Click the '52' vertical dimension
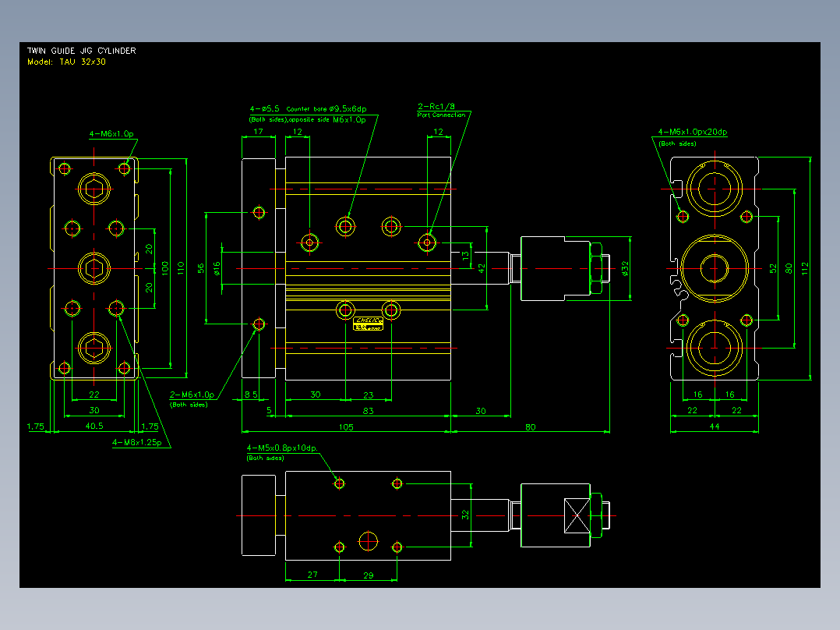Viewport: 840px width, 630px height. 773,269
